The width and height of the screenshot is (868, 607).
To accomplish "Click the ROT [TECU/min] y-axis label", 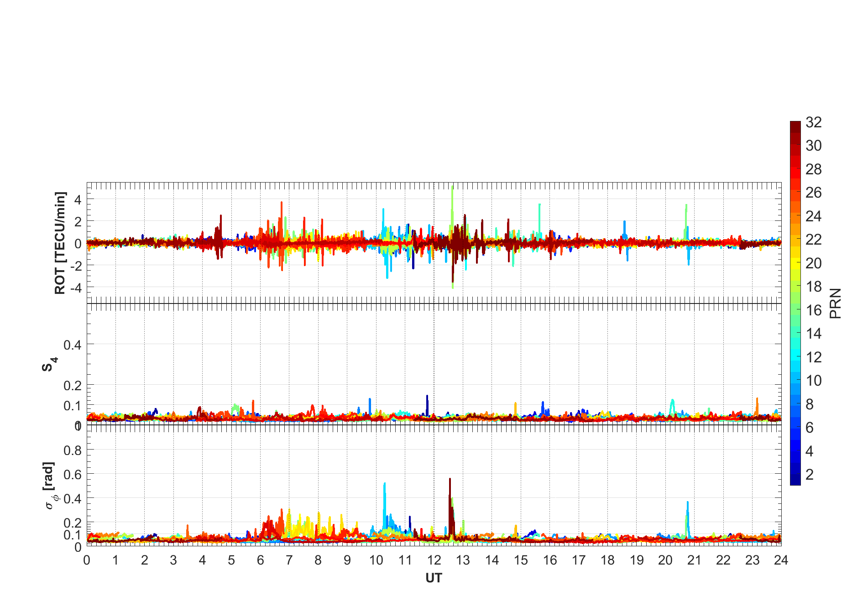I will click(60, 243).
